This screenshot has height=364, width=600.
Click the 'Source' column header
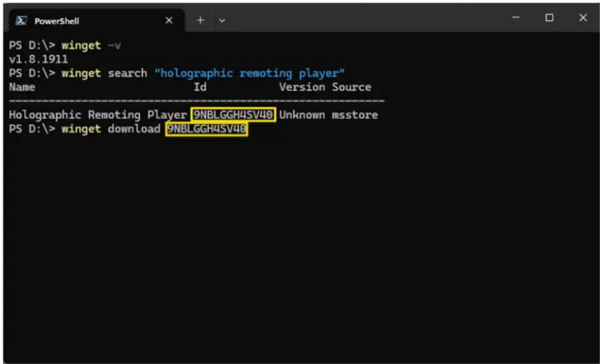[352, 87]
